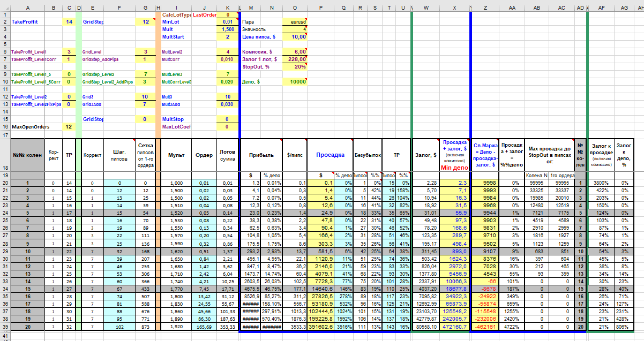Click the Залог 1 лот value 228,00

coord(295,59)
